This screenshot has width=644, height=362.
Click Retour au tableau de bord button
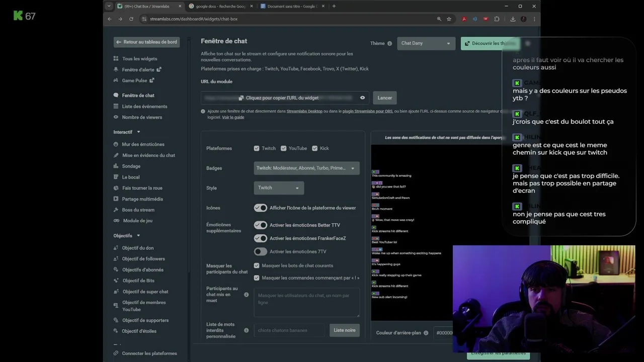tap(146, 42)
